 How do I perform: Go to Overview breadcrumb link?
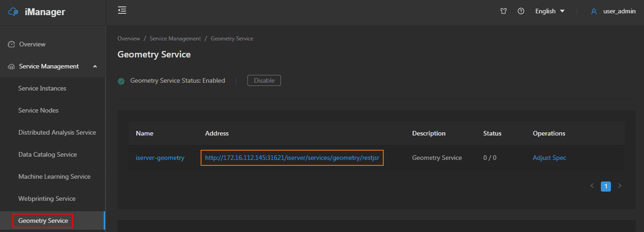coord(129,39)
